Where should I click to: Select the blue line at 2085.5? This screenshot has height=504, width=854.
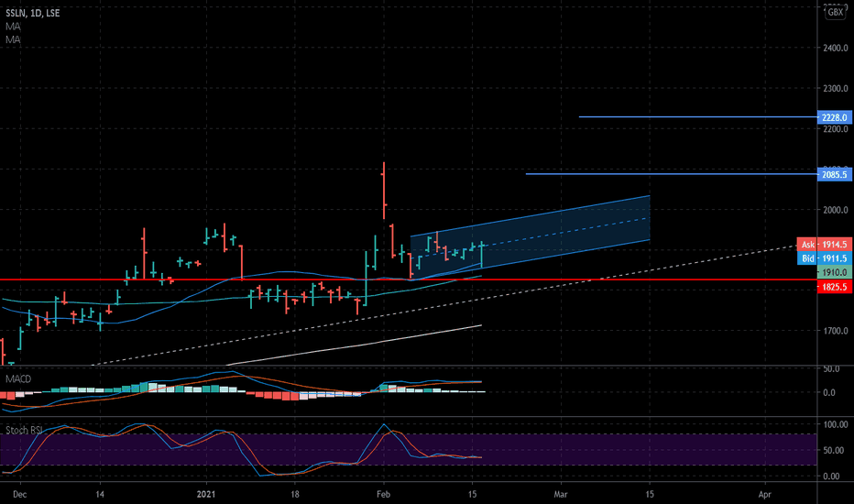[x=671, y=174]
